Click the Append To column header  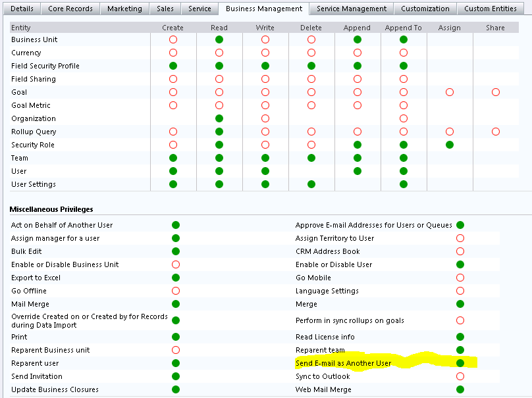click(403, 28)
